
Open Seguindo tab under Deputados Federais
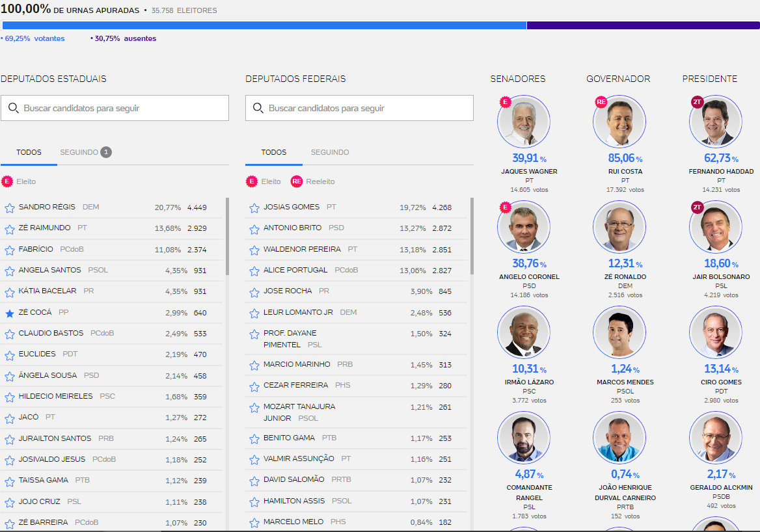330,152
